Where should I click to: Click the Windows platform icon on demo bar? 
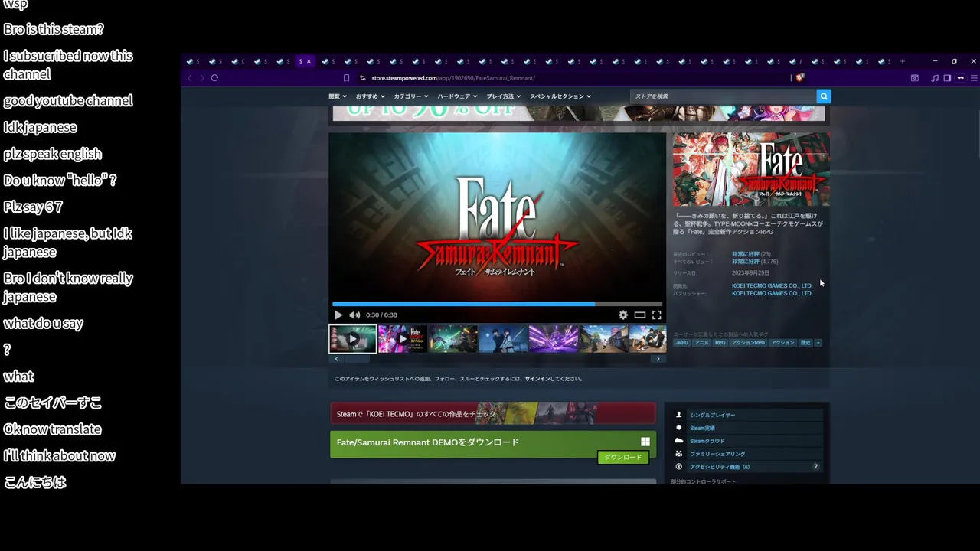pos(645,442)
